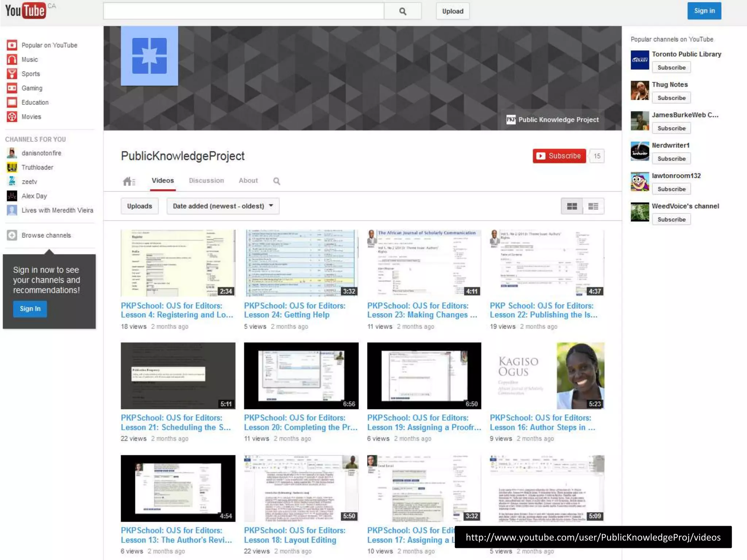Click the YouTube logo
Screen dimensions: 747x560
(x=26, y=11)
